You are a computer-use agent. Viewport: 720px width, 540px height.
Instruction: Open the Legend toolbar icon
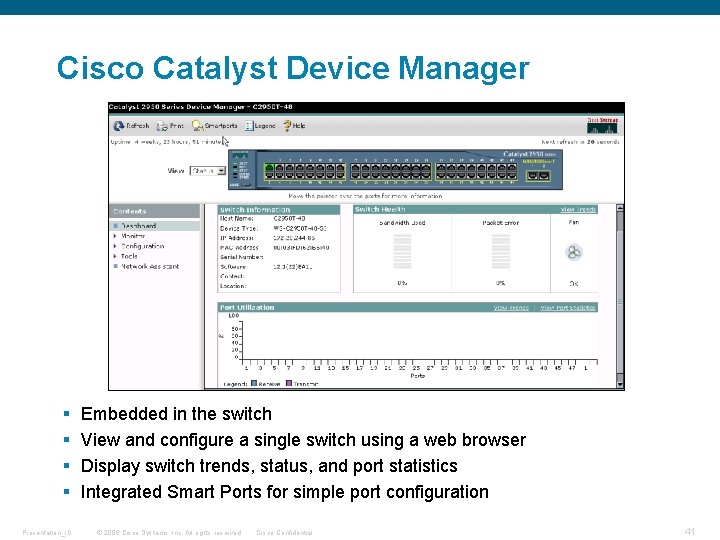pyautogui.click(x=249, y=126)
